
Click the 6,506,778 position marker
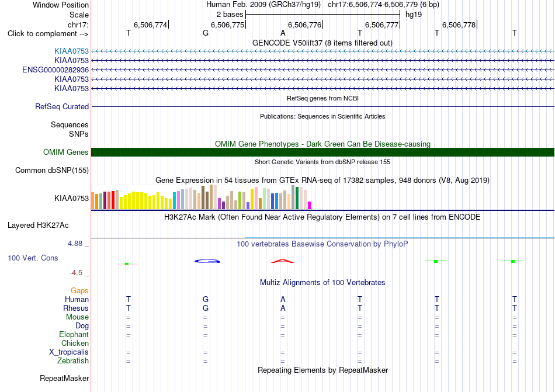pos(459,25)
